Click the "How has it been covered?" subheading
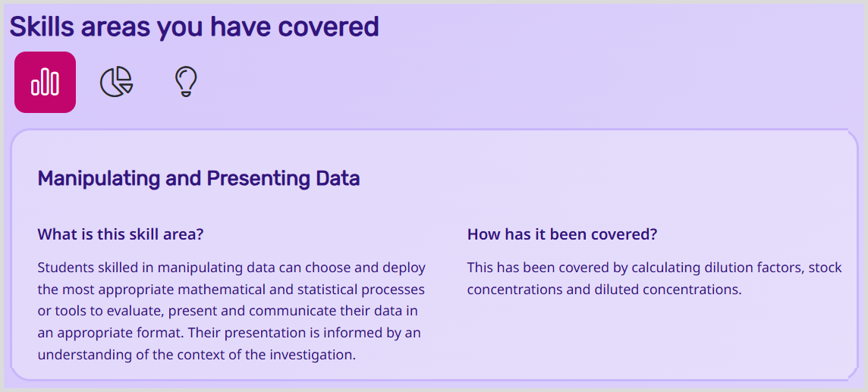The height and width of the screenshot is (392, 868). (562, 234)
